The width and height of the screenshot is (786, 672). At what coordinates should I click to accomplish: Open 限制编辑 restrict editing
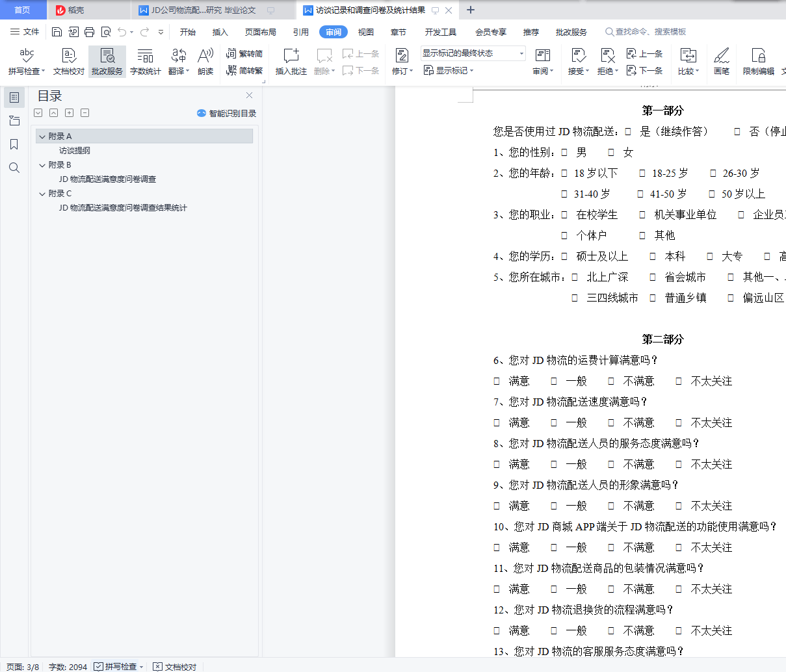coord(759,62)
